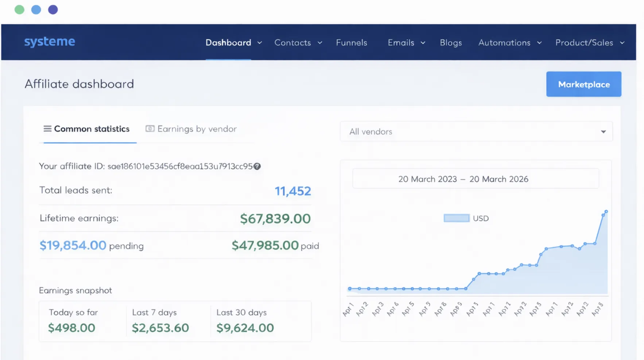Go to the Blogs page
Viewport: 644px width, 360px height.
point(451,43)
